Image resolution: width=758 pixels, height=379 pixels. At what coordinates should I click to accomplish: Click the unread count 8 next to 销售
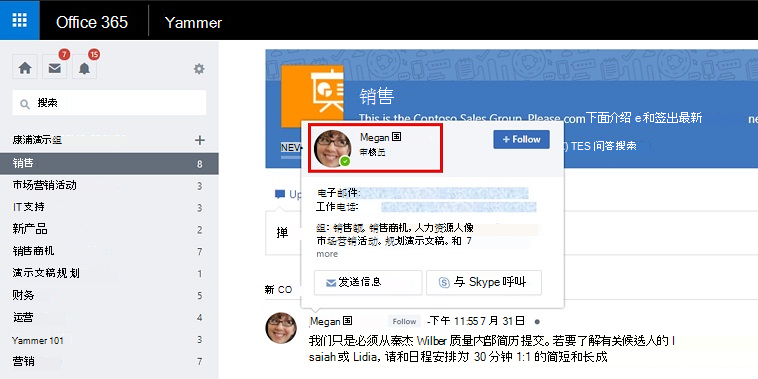[199, 164]
